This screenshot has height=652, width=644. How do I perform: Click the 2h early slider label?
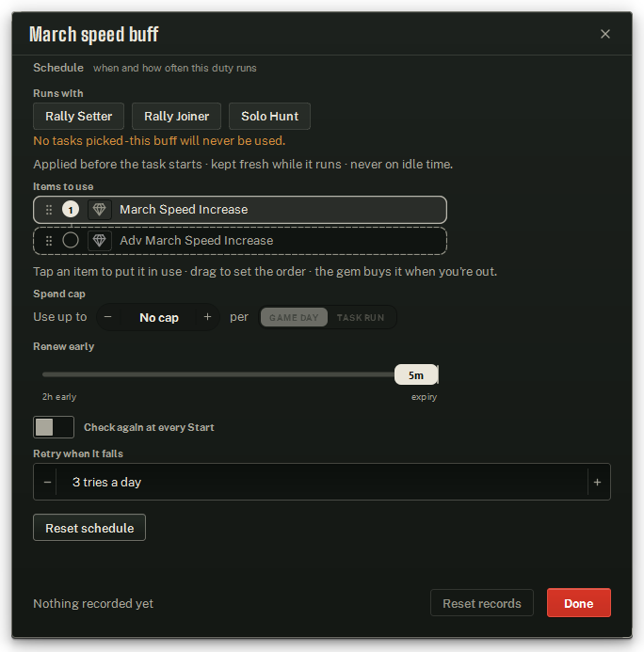pyautogui.click(x=59, y=397)
